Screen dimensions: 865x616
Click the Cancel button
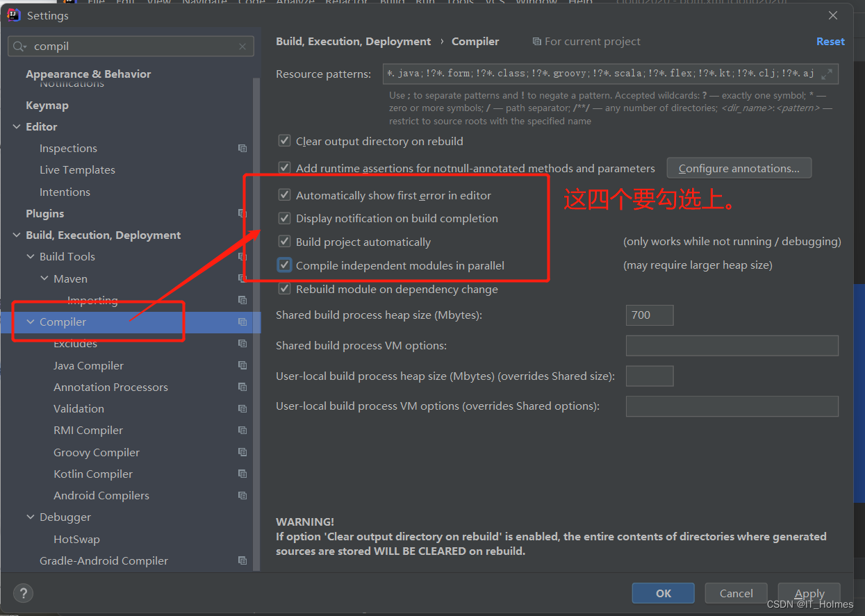coord(736,593)
